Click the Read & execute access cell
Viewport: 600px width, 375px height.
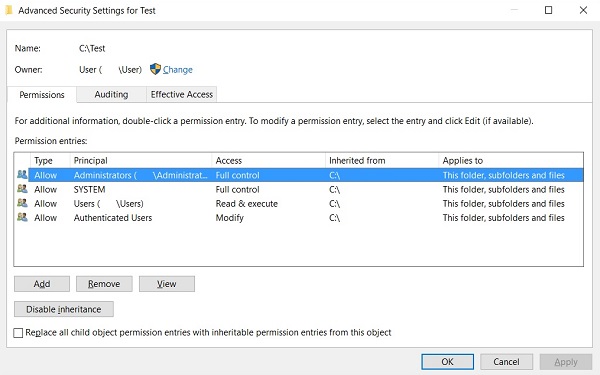246,204
